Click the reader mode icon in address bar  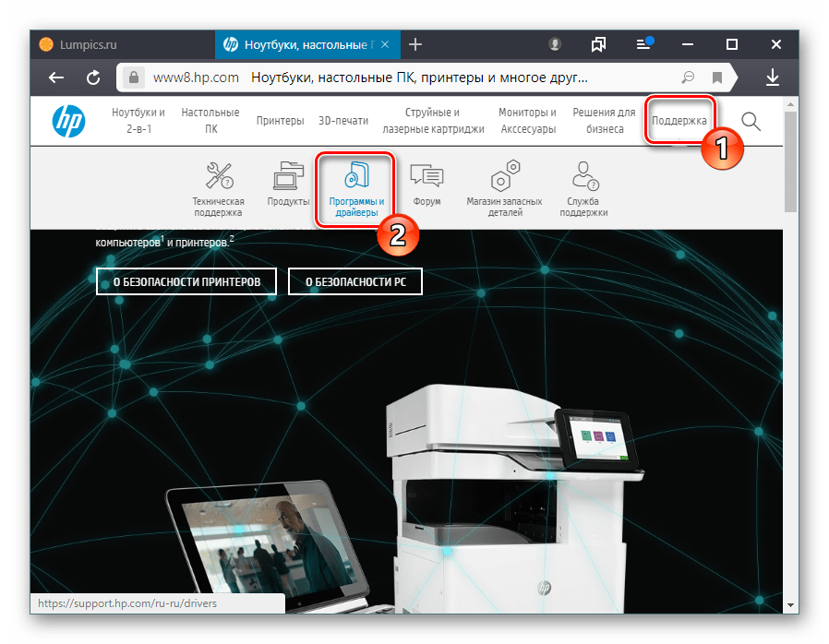(x=688, y=78)
